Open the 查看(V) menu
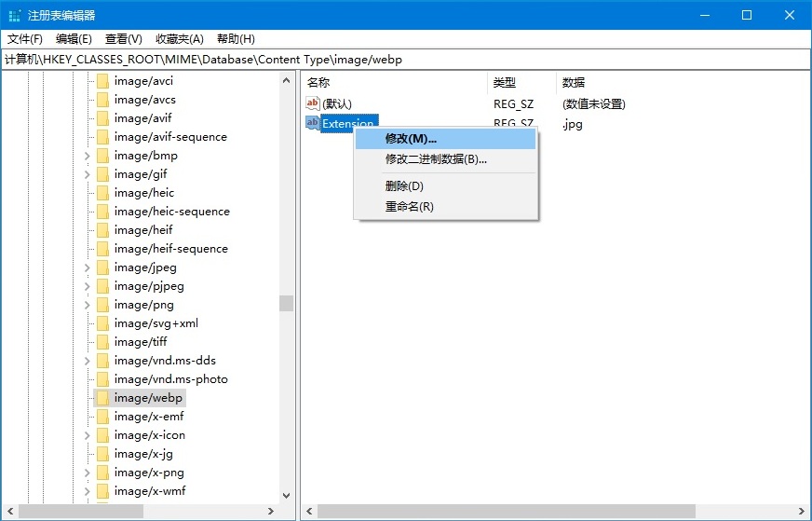This screenshot has height=521, width=812. (x=123, y=39)
